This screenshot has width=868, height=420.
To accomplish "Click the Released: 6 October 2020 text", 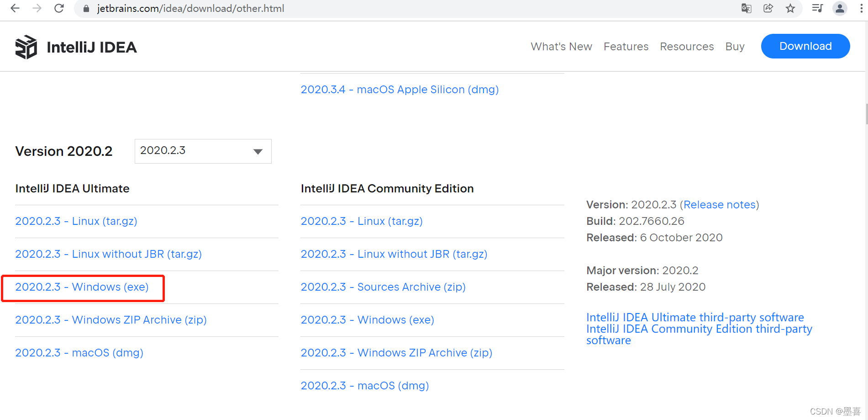I will tap(654, 238).
